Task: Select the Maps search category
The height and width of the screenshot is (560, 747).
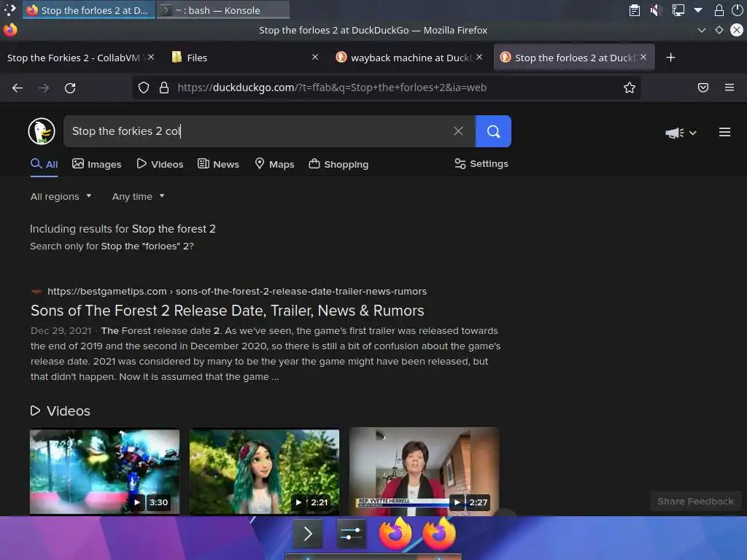Action: [x=274, y=164]
